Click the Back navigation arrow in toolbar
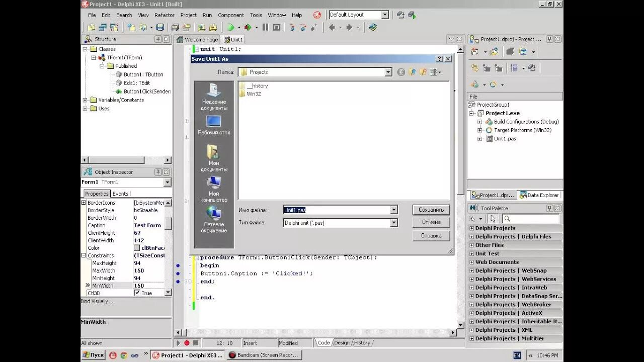Viewport: 644px width, 362px height. click(332, 27)
